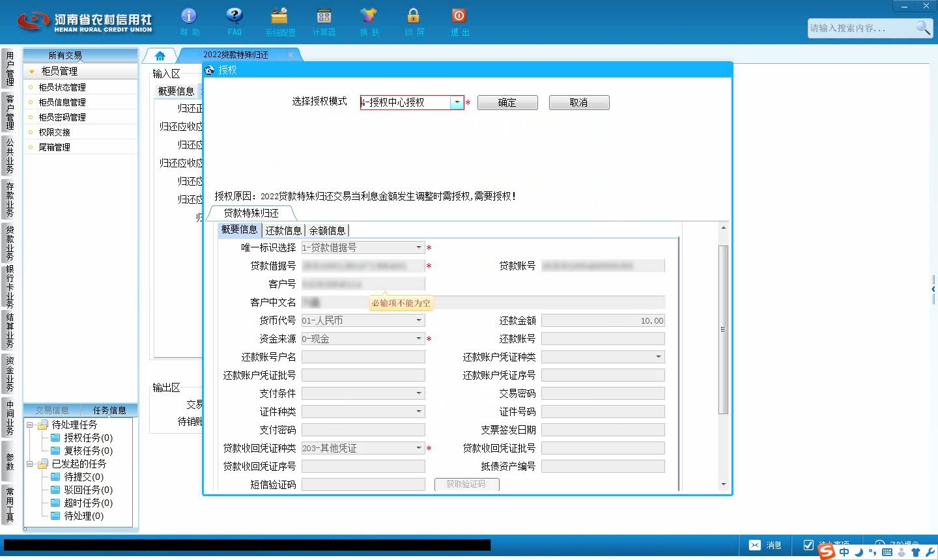Click the 短信验证码 input field
The height and width of the screenshot is (560, 938).
pos(363,484)
